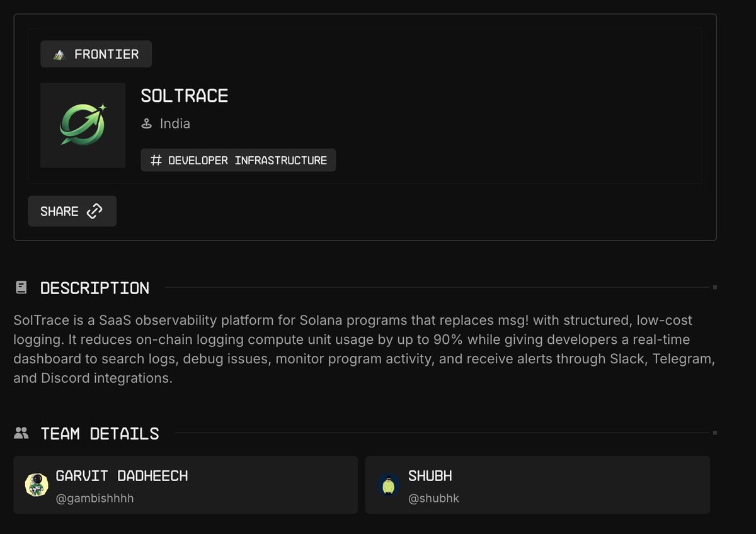Click the location pin icon beside India
756x534 pixels.
coord(147,124)
